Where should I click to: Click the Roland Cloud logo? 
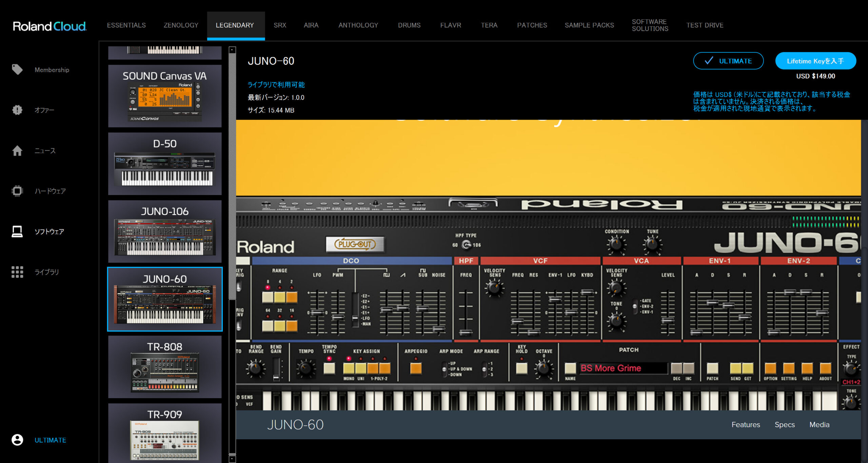pyautogui.click(x=50, y=26)
